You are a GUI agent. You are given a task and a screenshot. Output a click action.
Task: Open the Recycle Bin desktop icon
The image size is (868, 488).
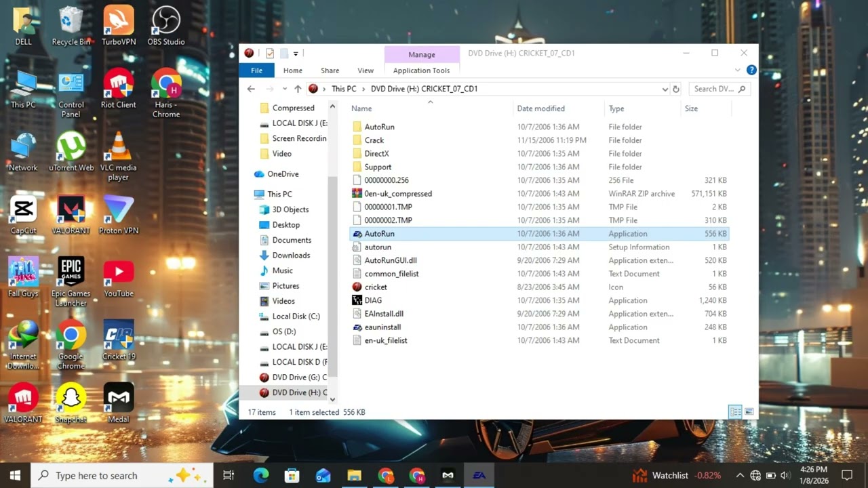[x=71, y=26]
